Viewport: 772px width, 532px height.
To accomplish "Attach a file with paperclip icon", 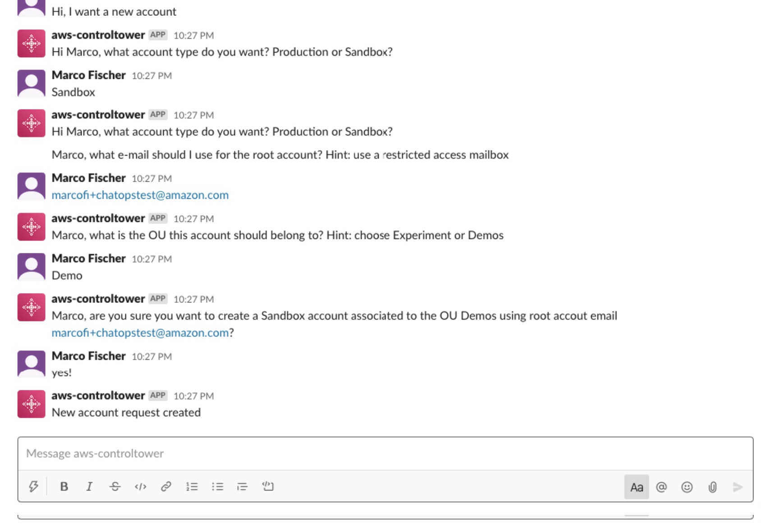I will coord(712,487).
